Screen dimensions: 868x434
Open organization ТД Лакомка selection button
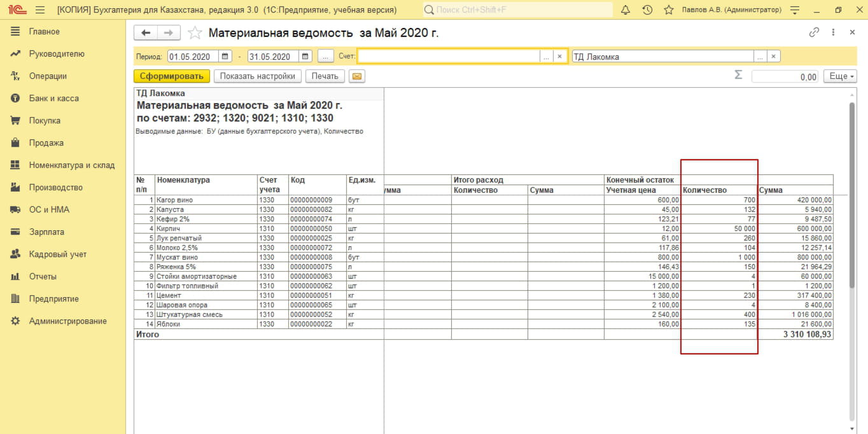[x=760, y=57]
